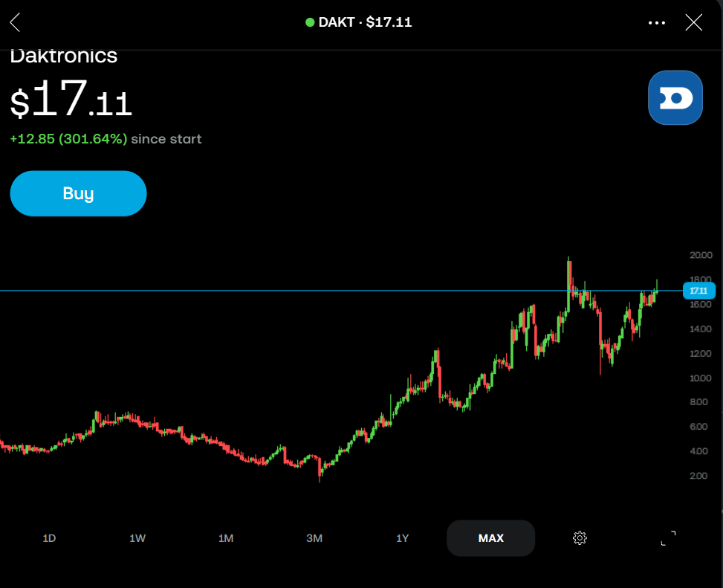This screenshot has width=723, height=588.
Task: Click the $17.11 large price
Action: (x=71, y=99)
